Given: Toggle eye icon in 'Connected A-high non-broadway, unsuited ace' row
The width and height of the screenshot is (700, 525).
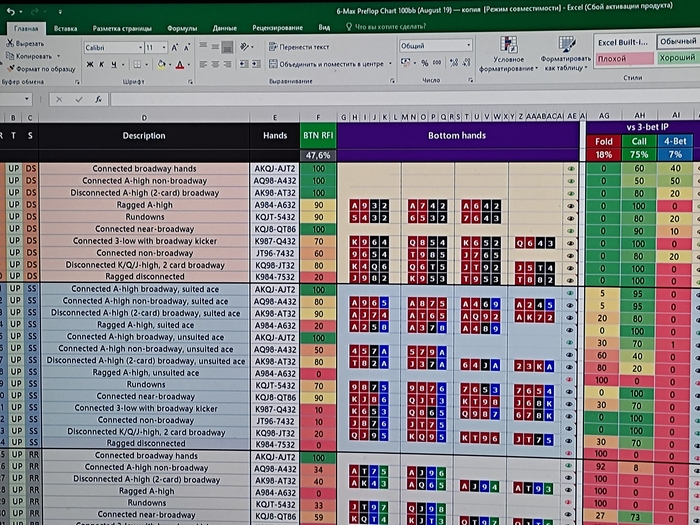Looking at the screenshot, I should tap(570, 355).
